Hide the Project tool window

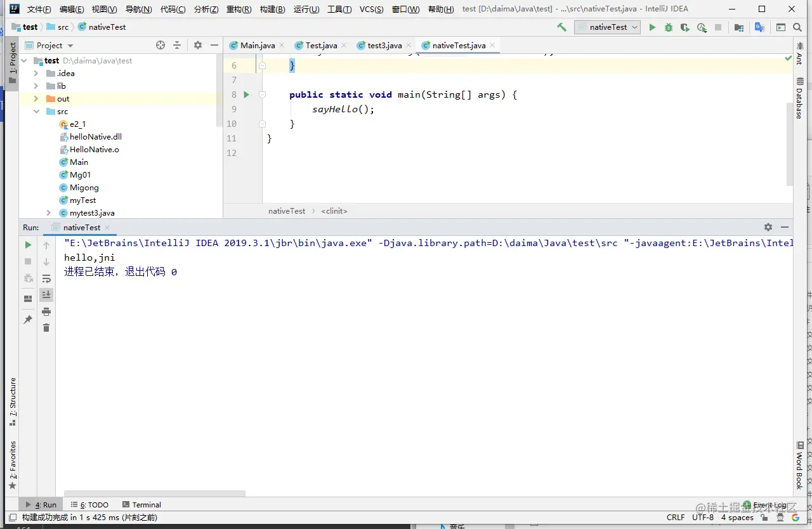point(214,45)
